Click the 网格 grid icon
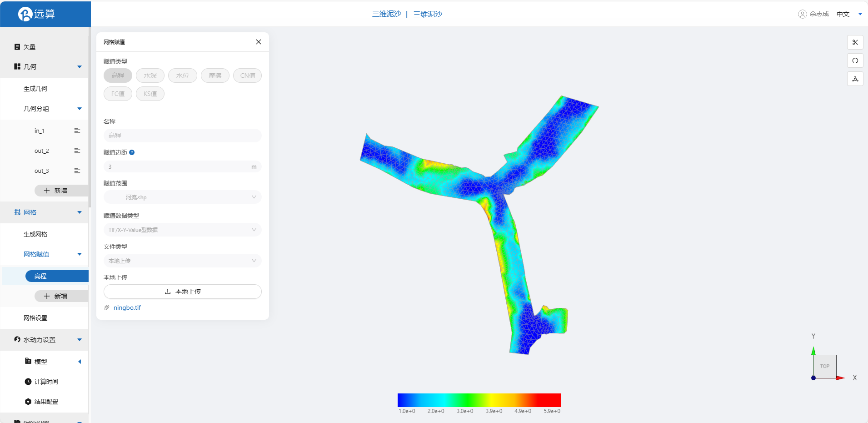This screenshot has height=423, width=868. (17, 212)
